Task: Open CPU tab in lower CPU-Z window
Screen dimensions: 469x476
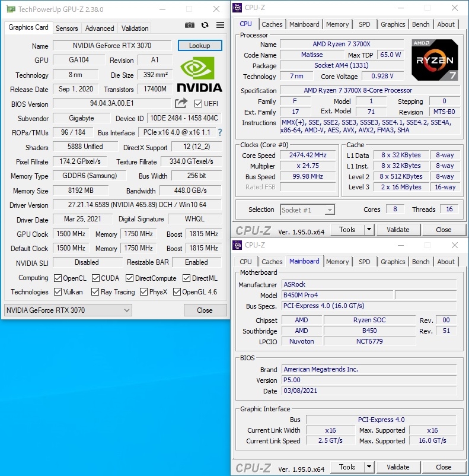Action: tap(245, 262)
